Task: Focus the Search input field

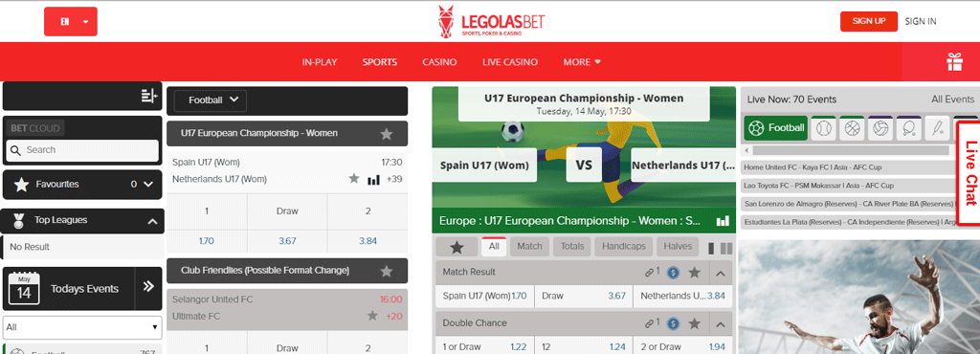Action: pyautogui.click(x=82, y=150)
